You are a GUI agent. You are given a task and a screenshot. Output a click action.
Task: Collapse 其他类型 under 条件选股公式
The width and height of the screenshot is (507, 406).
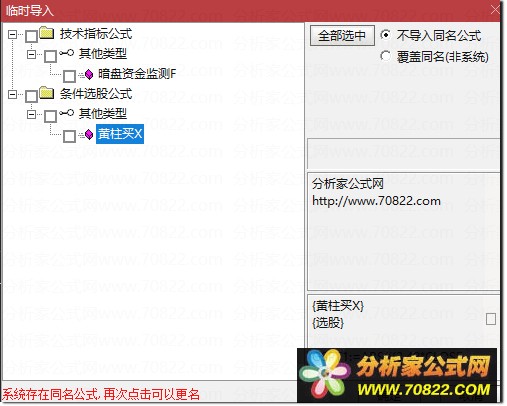(x=31, y=114)
